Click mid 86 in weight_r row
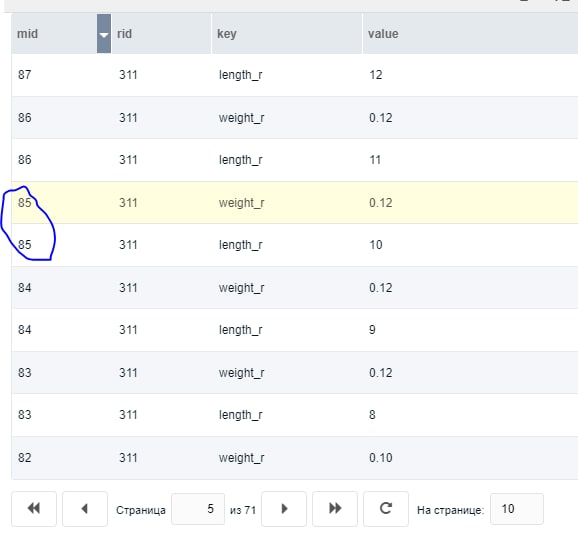This screenshot has height=543, width=578. (25, 118)
